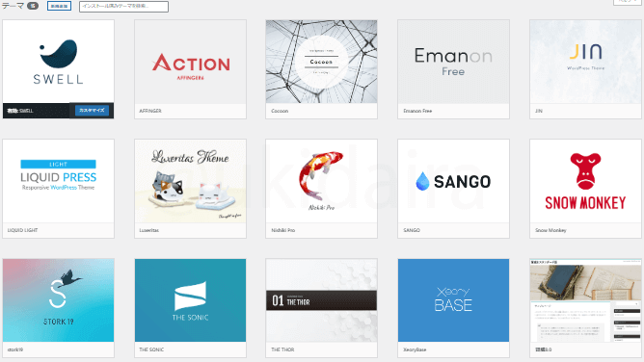Click the Add New theme button

pos(59,6)
